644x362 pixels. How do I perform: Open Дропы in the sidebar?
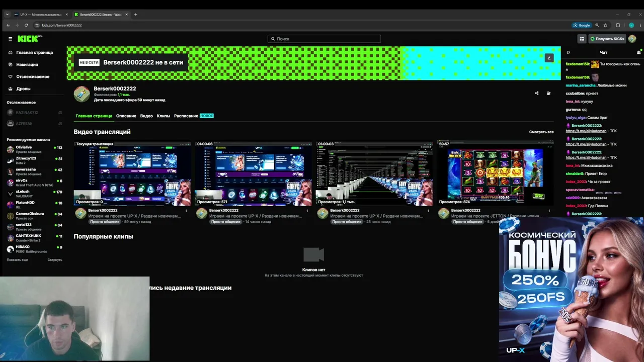tap(20, 88)
